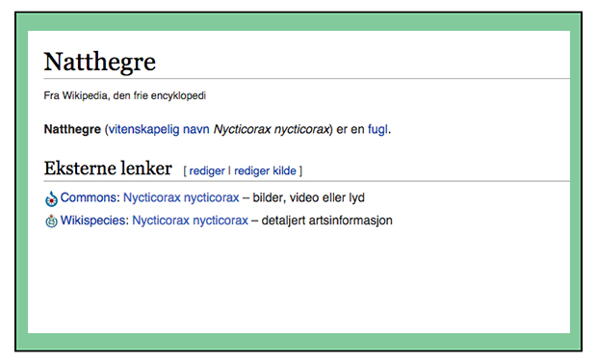Click the bold 'Natthegre' in the intro sentence
597x364 pixels.
[x=72, y=129]
